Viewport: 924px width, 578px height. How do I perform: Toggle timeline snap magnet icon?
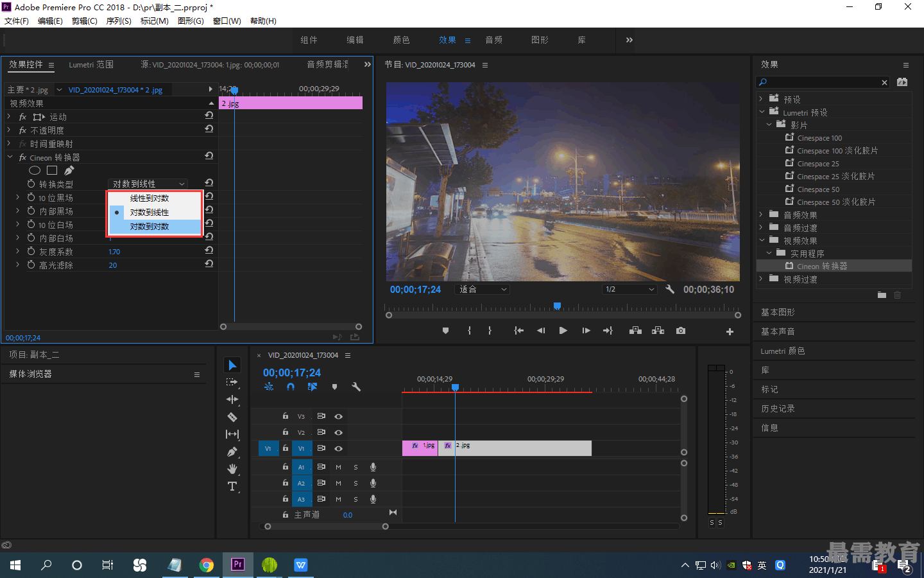(x=291, y=387)
